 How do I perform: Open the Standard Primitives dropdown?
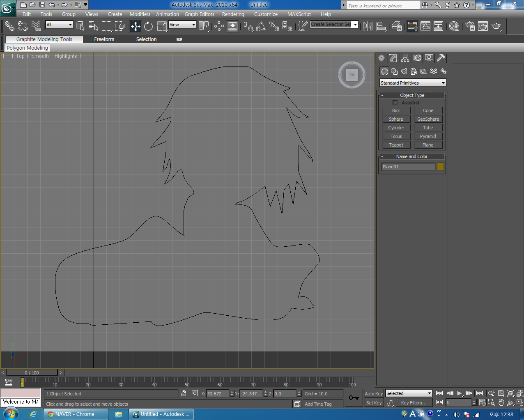coord(413,83)
